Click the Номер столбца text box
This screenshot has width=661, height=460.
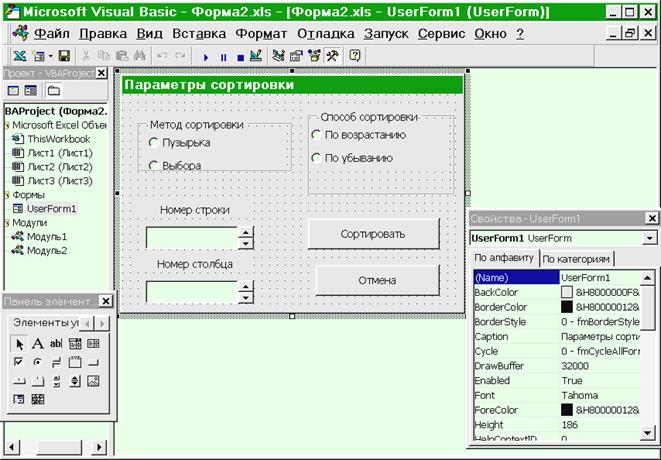pyautogui.click(x=192, y=292)
